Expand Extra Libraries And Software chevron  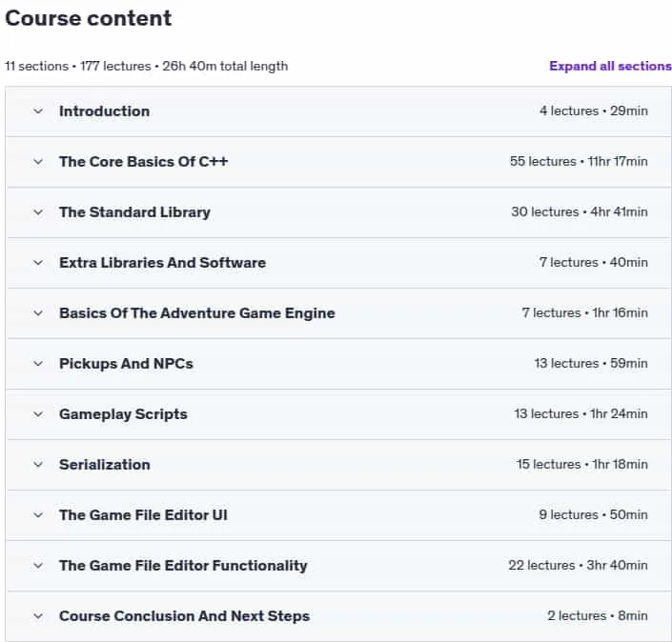[x=38, y=263]
